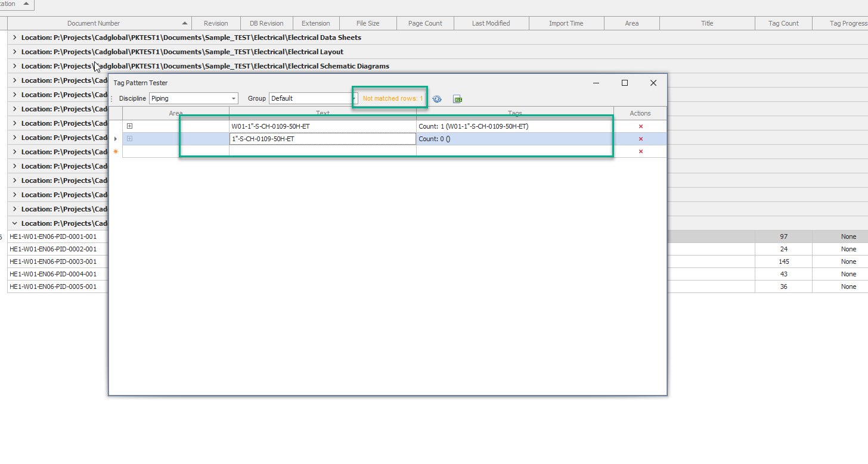This screenshot has height=464, width=868.
Task: Click the refresh icon in Tag Pattern Tester
Action: pos(437,99)
